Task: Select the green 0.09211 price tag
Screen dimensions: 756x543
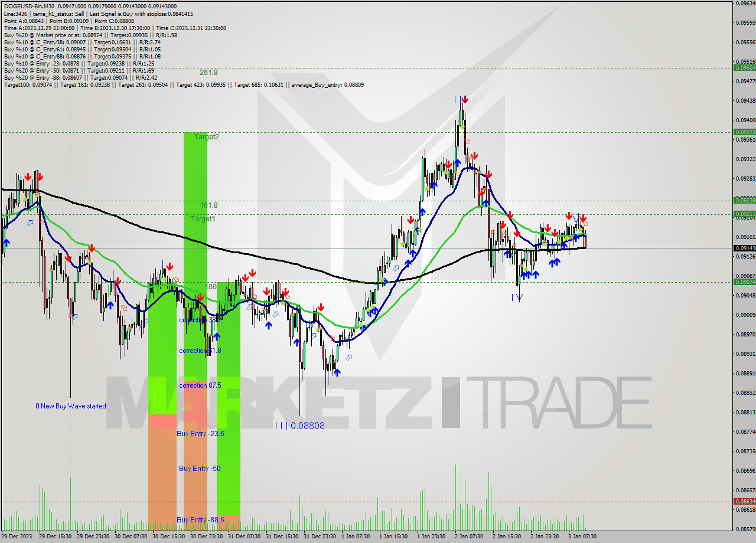Action: 744,214
